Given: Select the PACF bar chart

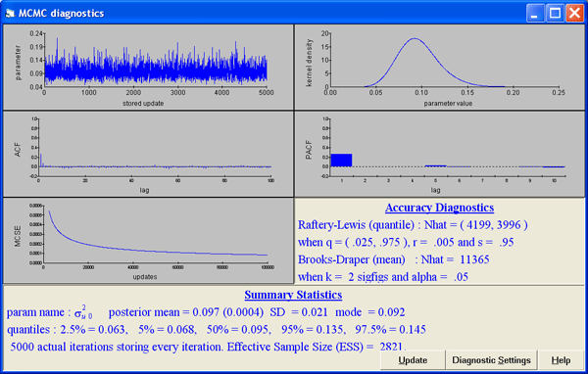Looking at the screenshot, I should click(439, 154).
